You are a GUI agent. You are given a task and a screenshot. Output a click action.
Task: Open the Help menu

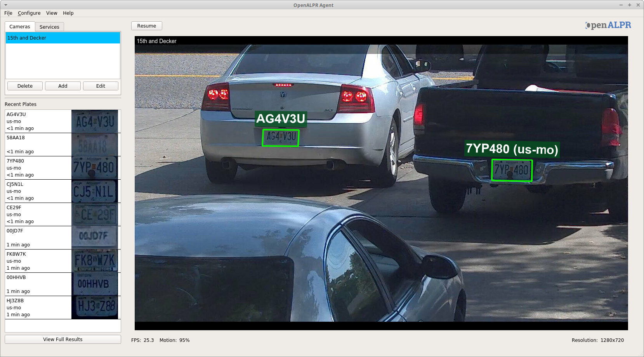tap(68, 13)
